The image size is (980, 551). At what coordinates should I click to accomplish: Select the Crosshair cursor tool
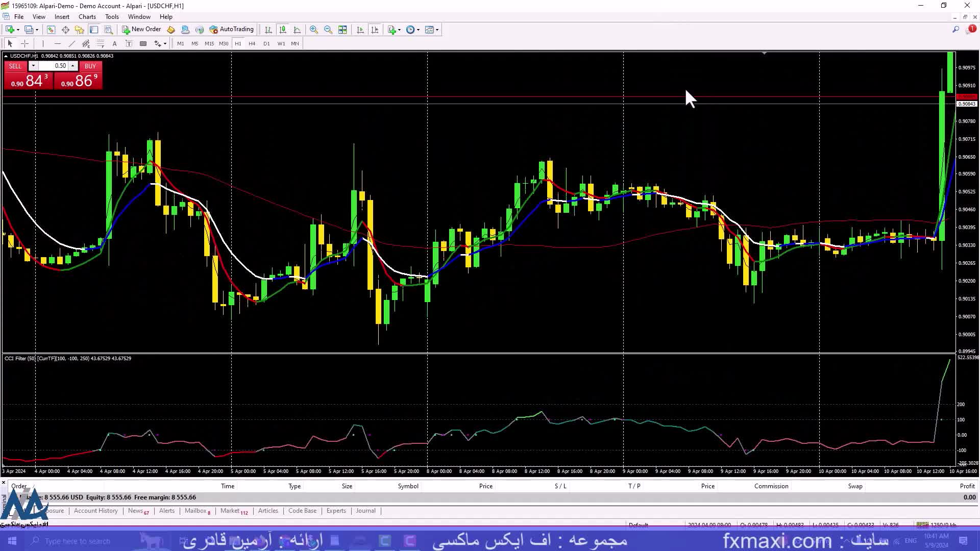point(24,44)
